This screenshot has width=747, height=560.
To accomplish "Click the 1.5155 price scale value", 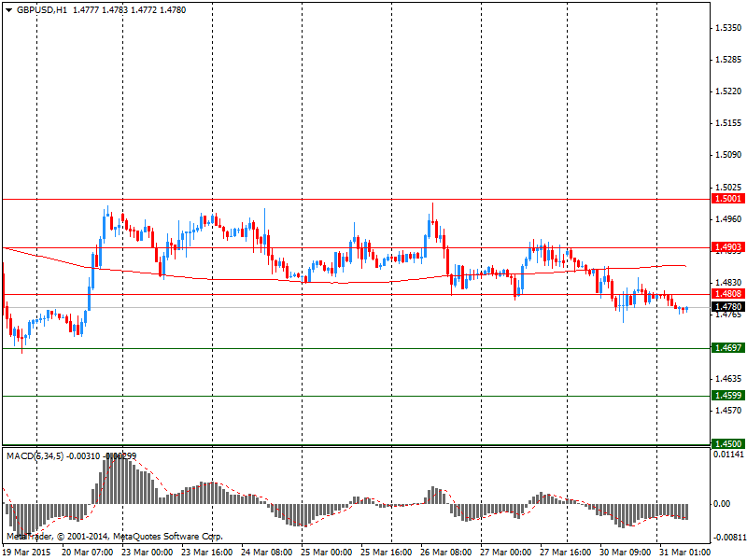I will tap(728, 123).
